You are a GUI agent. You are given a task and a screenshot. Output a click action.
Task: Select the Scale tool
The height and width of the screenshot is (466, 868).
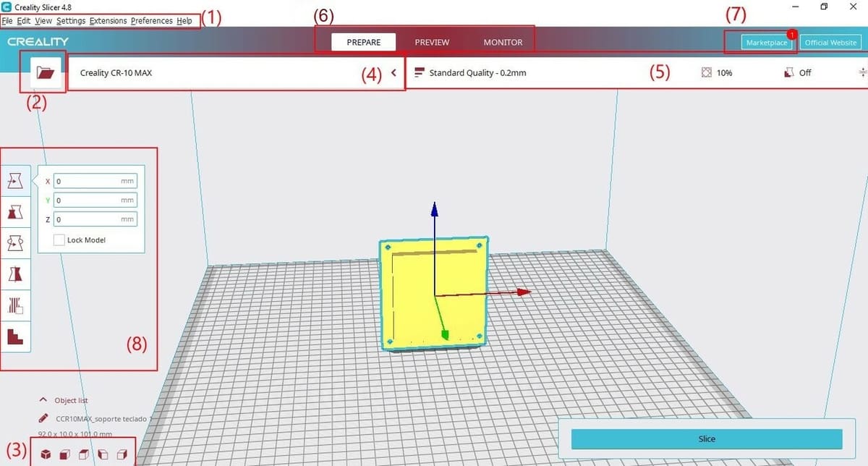[15, 212]
